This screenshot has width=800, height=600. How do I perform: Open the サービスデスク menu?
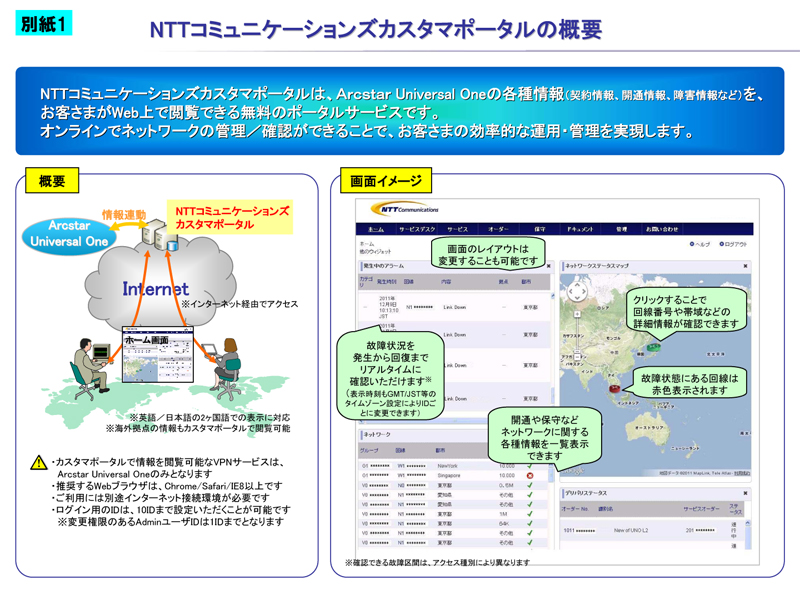click(x=417, y=230)
